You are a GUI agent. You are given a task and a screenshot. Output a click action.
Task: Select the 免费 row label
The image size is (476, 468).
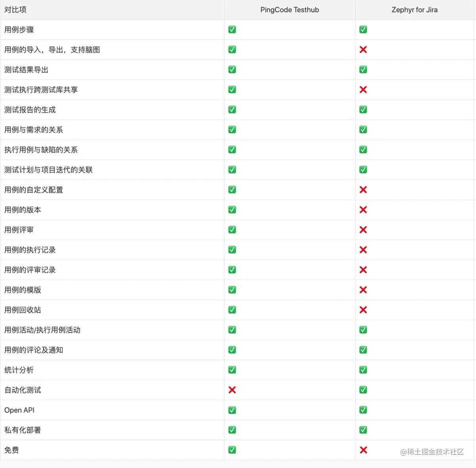click(x=12, y=450)
